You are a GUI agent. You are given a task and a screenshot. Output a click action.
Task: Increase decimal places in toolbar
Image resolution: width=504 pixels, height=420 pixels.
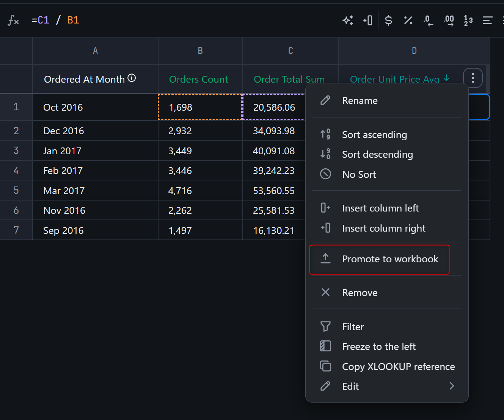(x=449, y=20)
